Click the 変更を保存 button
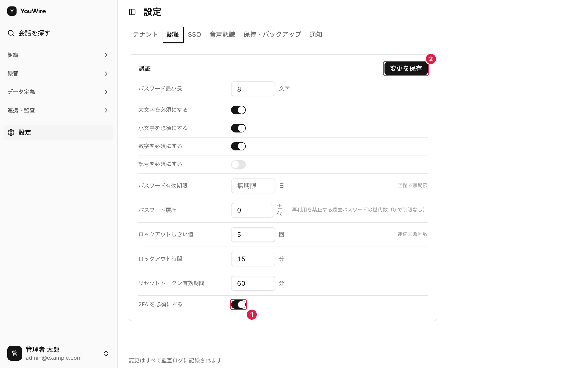The image size is (588, 368). [x=406, y=68]
